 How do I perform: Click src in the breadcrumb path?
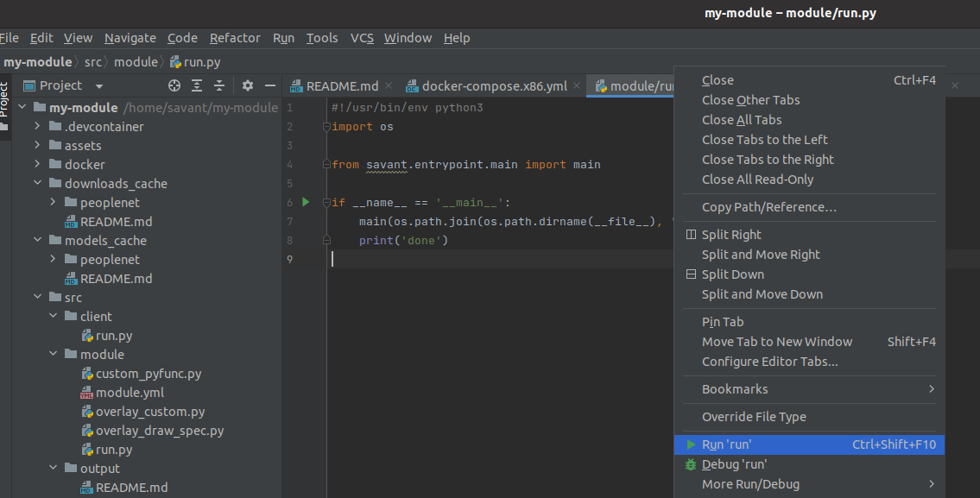[x=92, y=62]
